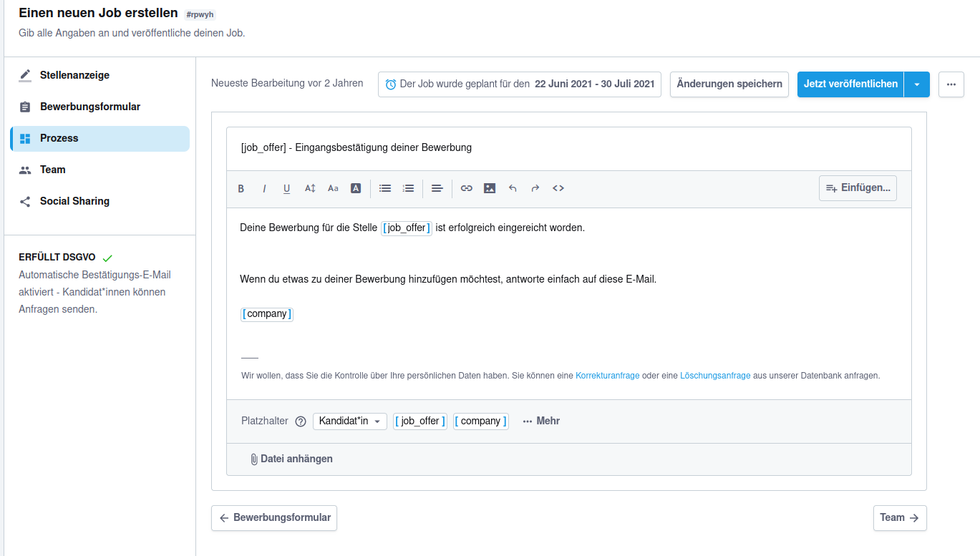
Task: Open the Korrekturanfrage link
Action: [607, 375]
